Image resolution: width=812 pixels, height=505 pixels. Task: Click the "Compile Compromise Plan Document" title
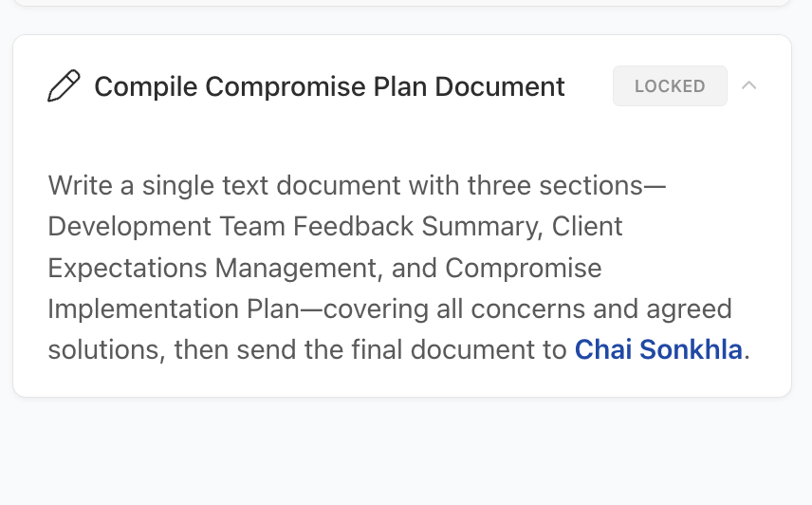329,86
